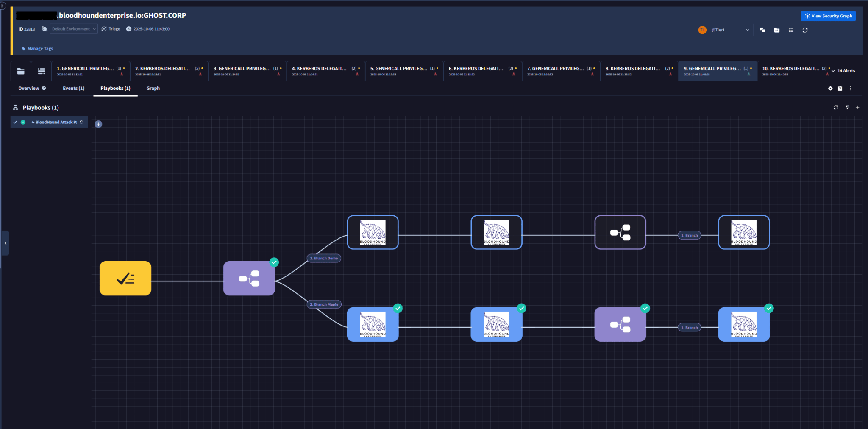The width and height of the screenshot is (868, 429).
Task: Click the case ID 22813 text
Action: coord(27,29)
